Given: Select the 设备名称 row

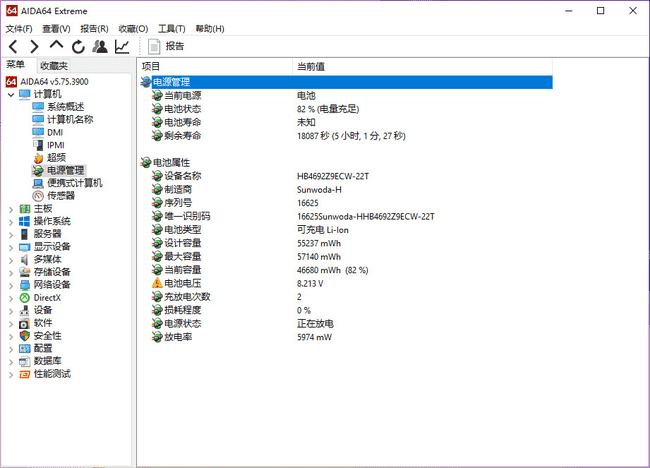Looking at the screenshot, I should point(352,176).
